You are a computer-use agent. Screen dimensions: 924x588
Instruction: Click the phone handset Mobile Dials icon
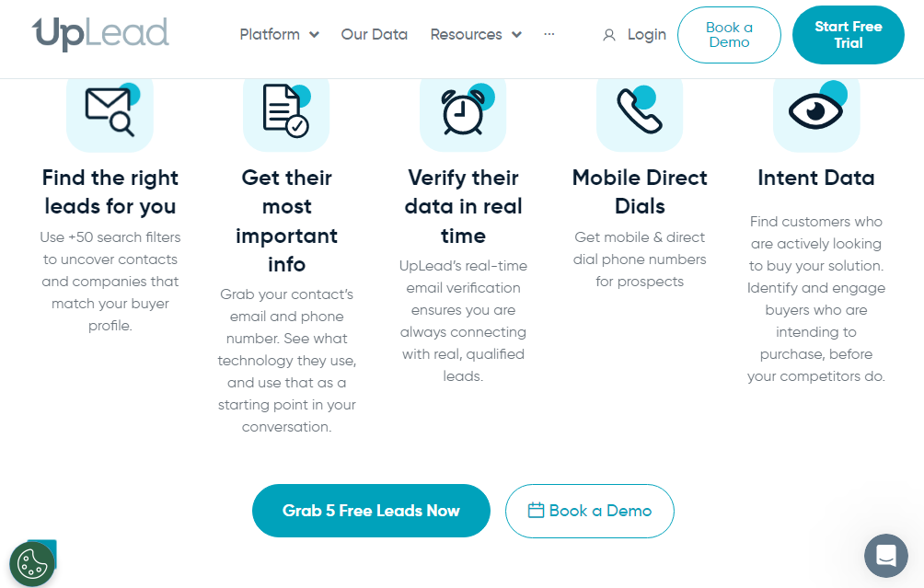[x=640, y=110]
